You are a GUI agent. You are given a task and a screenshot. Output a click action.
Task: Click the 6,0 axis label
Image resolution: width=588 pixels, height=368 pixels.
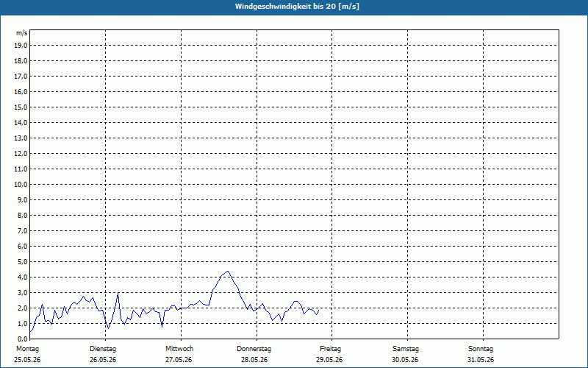tap(22, 246)
